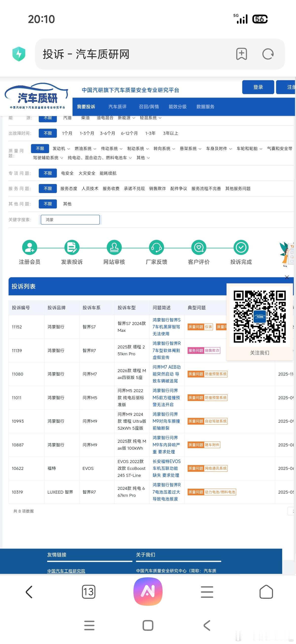Image resolution: width=296 pixels, height=644 pixels.
Task: Expand the 纯电动、混合动力、燃料电池车 dropdown
Action: [x=100, y=158]
